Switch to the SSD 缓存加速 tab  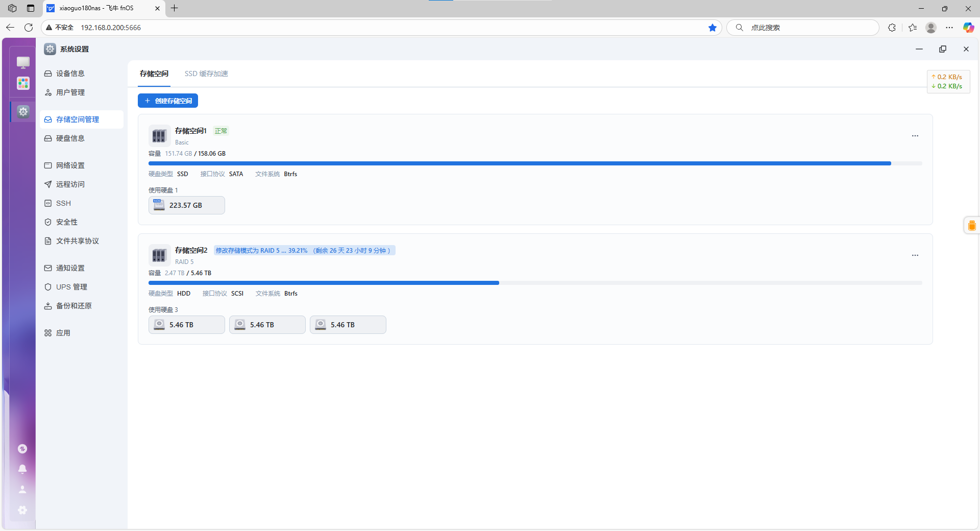click(206, 74)
